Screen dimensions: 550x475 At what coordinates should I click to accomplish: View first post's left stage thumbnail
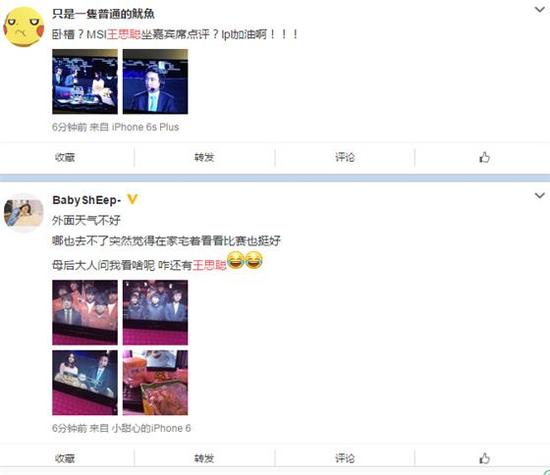85,81
